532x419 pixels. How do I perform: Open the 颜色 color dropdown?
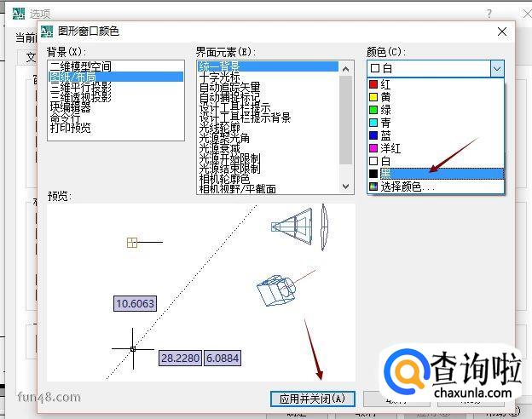point(497,68)
